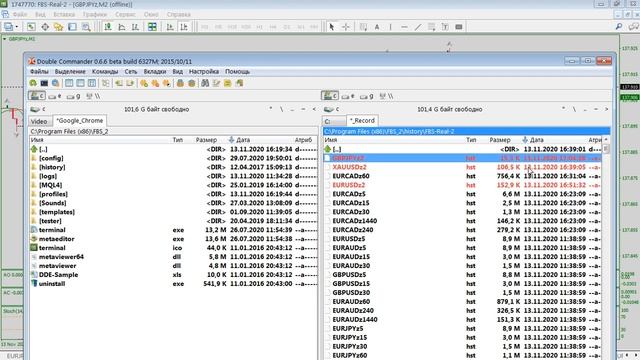Viewport: 640px width, 360px height.
Task: Toggle Market Watch icon in MetaTrader toolbar
Action: click(x=31, y=27)
